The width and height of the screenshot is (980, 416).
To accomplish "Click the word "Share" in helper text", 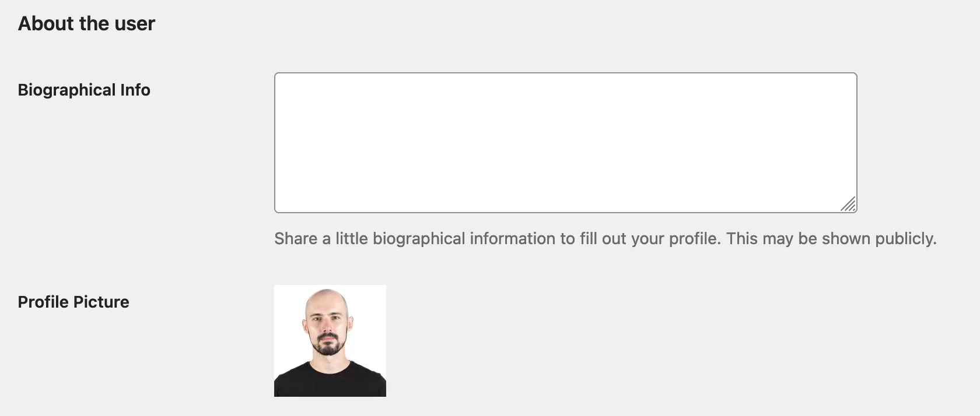I will pyautogui.click(x=295, y=239).
